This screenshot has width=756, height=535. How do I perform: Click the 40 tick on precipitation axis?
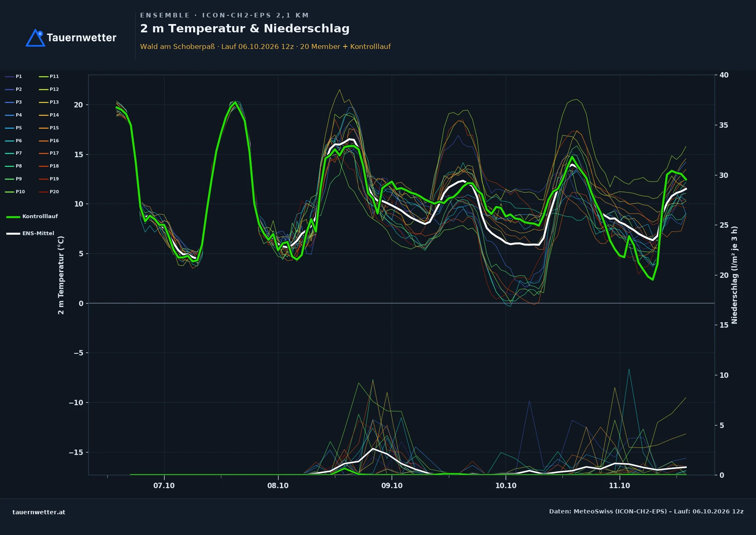724,75
